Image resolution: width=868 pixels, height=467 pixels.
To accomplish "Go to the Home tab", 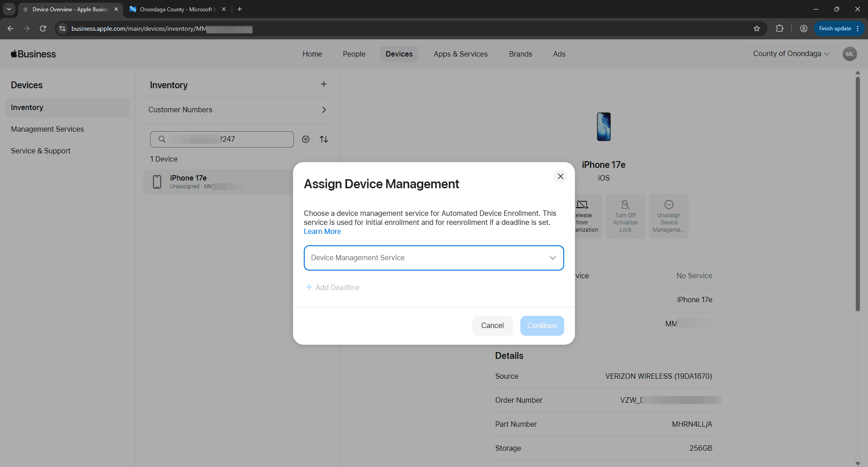I will (x=312, y=54).
